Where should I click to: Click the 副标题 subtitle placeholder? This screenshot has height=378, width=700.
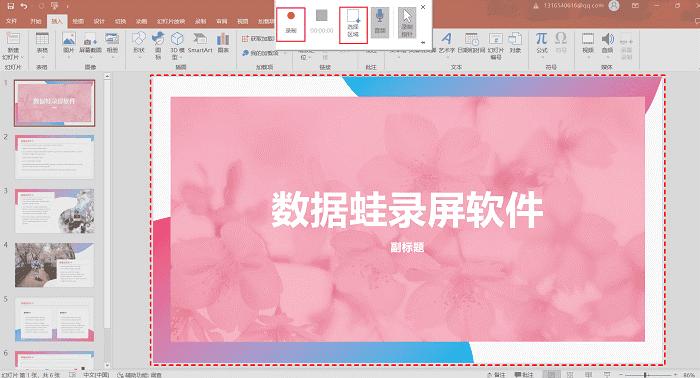point(407,247)
